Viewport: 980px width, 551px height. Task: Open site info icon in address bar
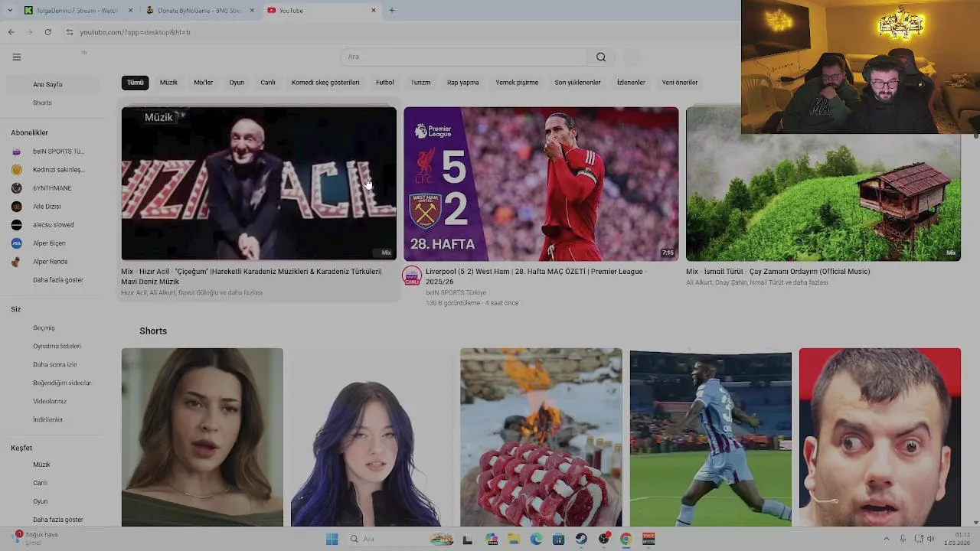[x=69, y=32]
